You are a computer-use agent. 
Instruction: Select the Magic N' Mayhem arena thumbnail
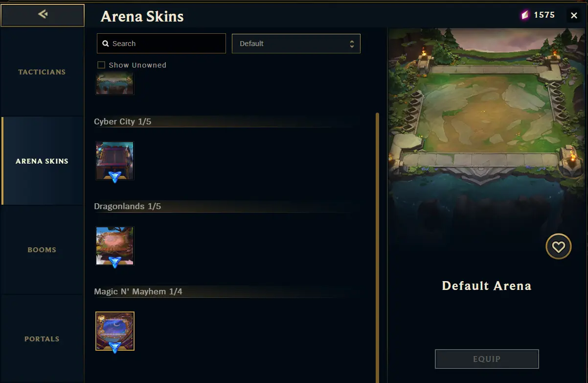point(115,331)
